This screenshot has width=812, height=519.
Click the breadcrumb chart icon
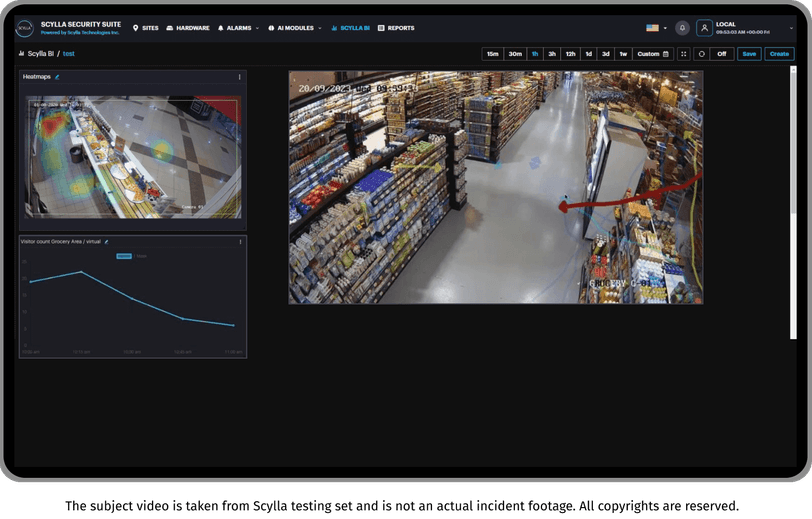pyautogui.click(x=22, y=53)
